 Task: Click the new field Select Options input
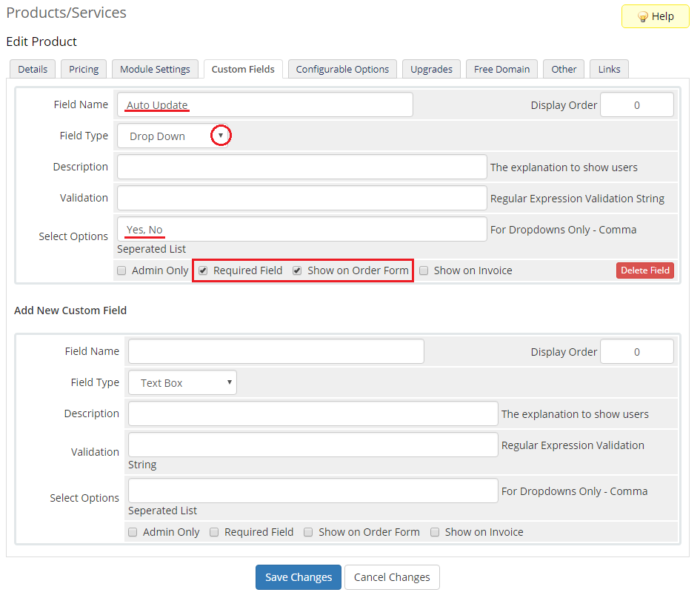(313, 491)
